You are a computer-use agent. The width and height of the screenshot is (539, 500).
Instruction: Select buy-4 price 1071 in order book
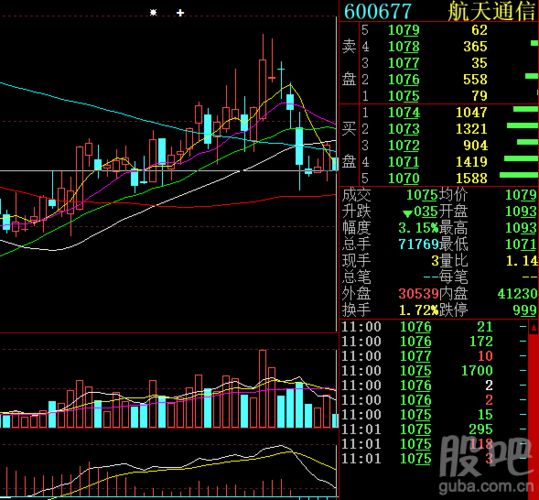coord(404,162)
